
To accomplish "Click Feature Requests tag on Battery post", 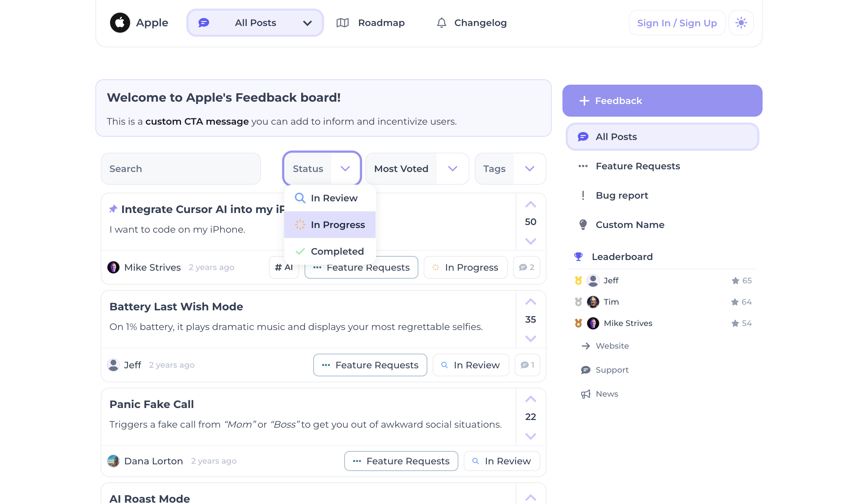I will [x=370, y=365].
